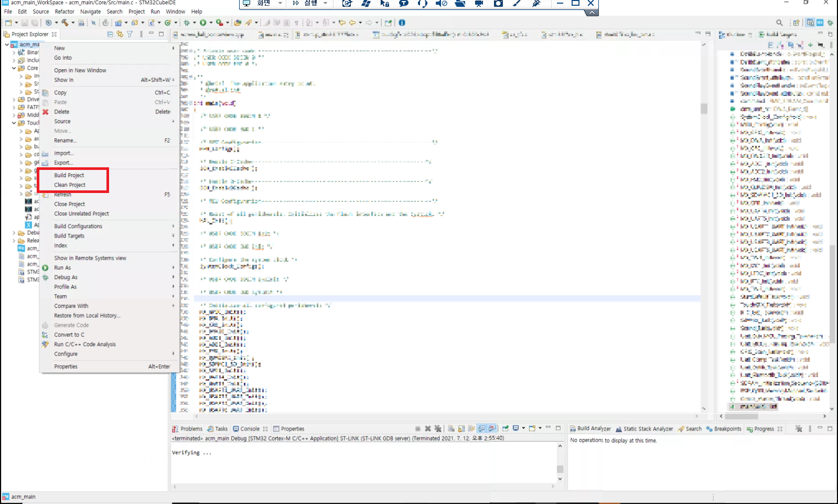Click the hammer Build icon in toolbar

[65, 23]
